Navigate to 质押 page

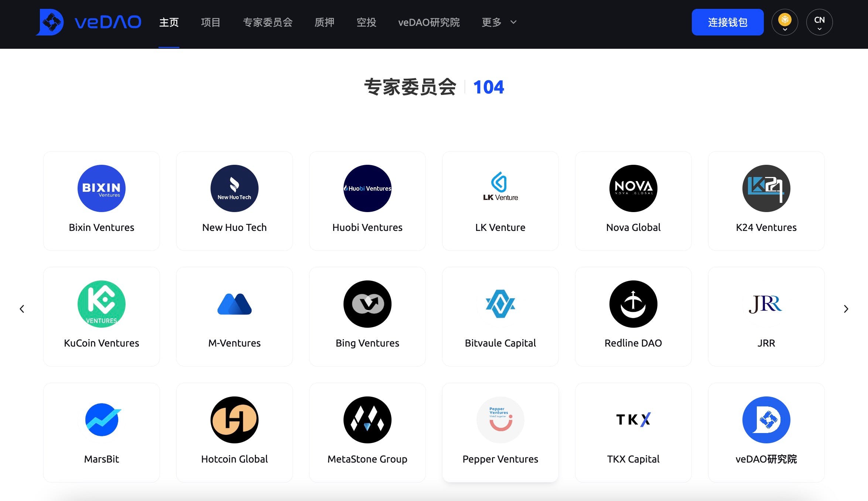324,22
